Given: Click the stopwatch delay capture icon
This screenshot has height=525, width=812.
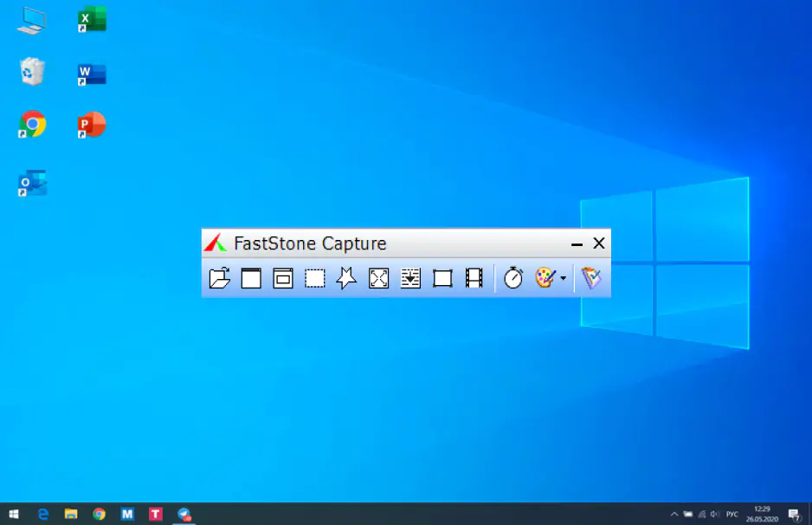Looking at the screenshot, I should pos(513,278).
